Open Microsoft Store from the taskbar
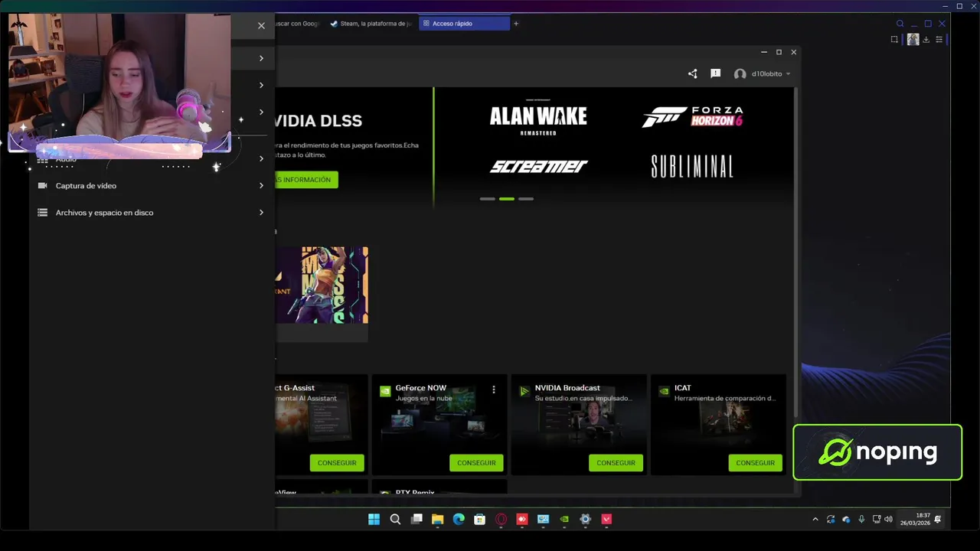Image resolution: width=980 pixels, height=551 pixels. coord(480,520)
